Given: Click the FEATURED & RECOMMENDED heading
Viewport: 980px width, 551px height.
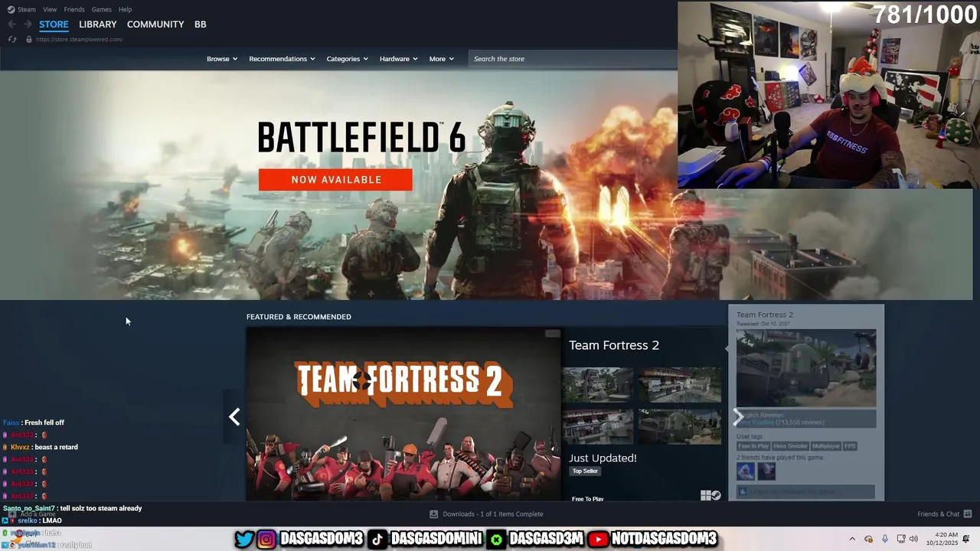Looking at the screenshot, I should point(299,317).
